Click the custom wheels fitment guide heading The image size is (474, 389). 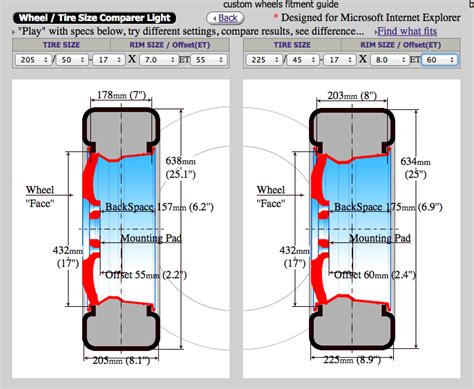pos(281,4)
